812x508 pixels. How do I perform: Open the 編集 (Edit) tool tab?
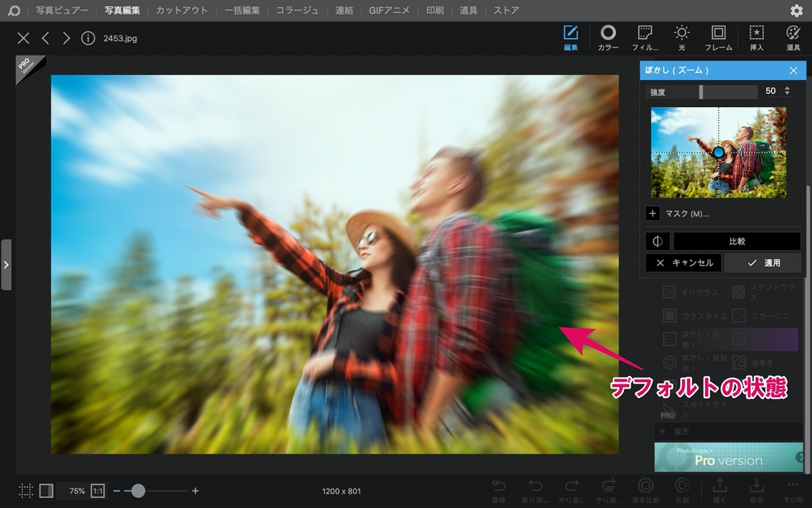570,38
